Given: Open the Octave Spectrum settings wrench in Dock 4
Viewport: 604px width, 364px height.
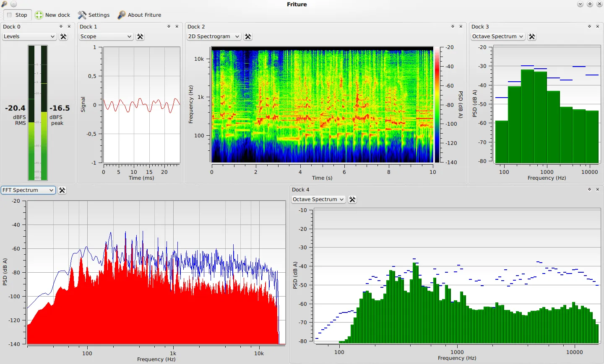Looking at the screenshot, I should pos(352,199).
